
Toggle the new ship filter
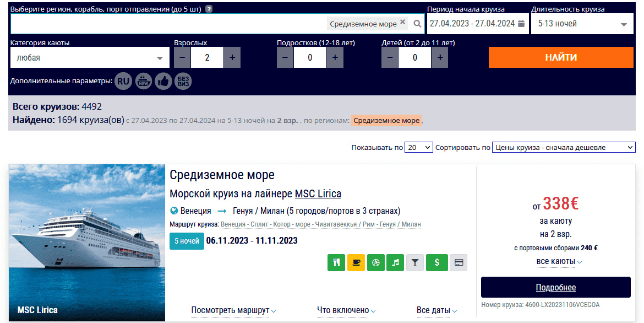143,82
